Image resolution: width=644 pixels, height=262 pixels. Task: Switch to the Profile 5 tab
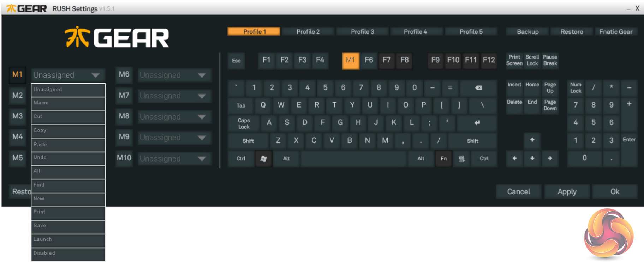471,32
